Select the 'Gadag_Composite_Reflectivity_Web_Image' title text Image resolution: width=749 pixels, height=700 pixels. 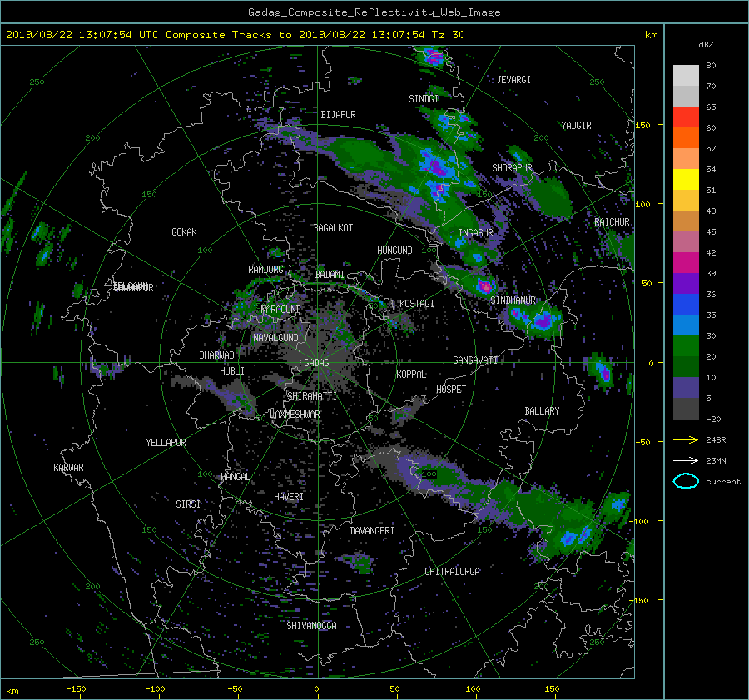[374, 12]
